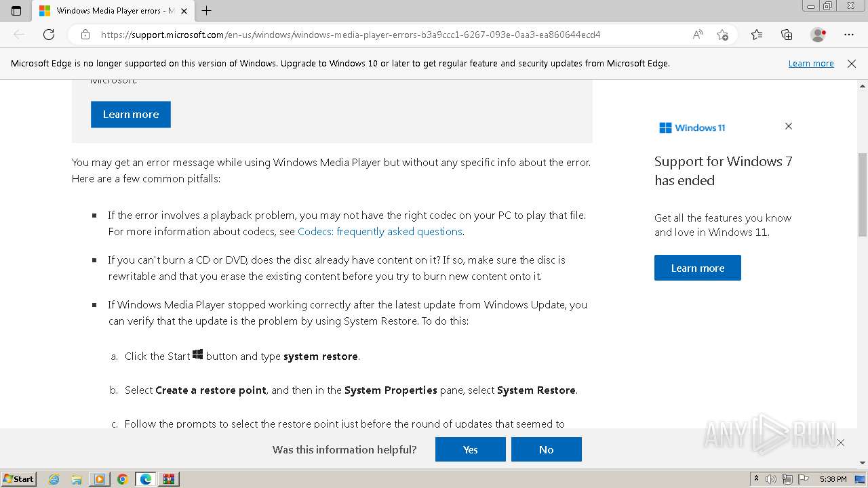Image resolution: width=868 pixels, height=488 pixels.
Task: Dismiss the Edge unsupported notification bar
Action: coord(852,64)
